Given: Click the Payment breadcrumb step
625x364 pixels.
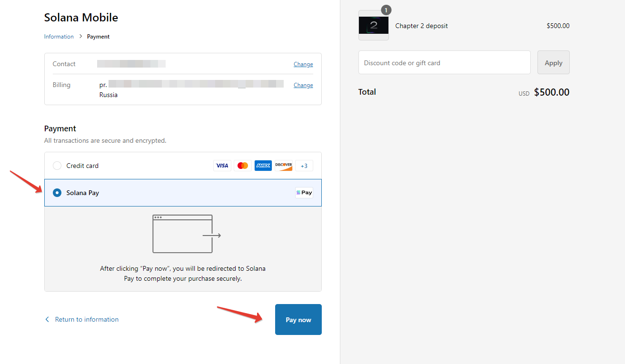Looking at the screenshot, I should [99, 37].
